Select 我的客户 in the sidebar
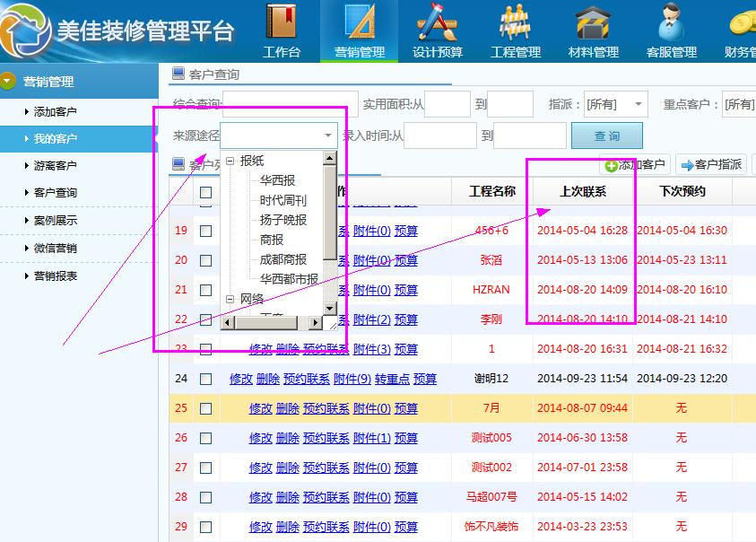 [56, 139]
